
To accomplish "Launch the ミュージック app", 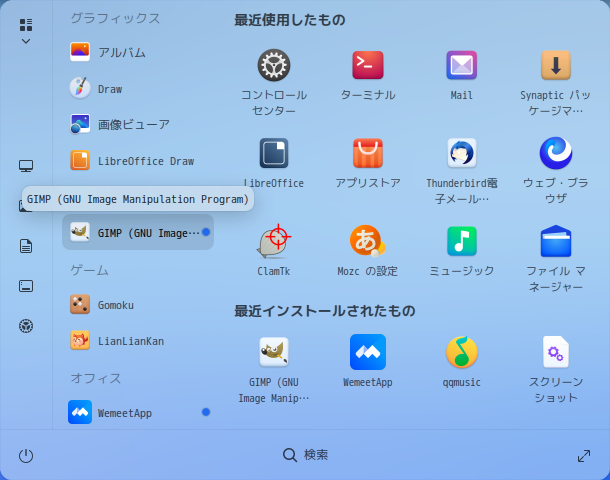I will pos(461,241).
